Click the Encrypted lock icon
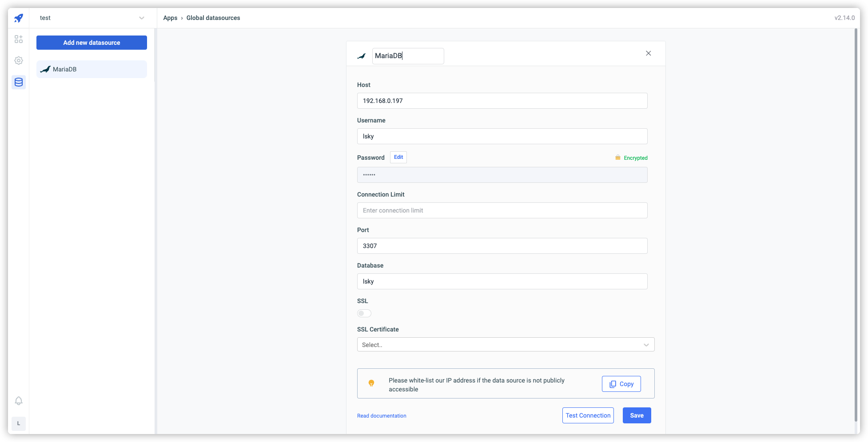 (x=617, y=158)
